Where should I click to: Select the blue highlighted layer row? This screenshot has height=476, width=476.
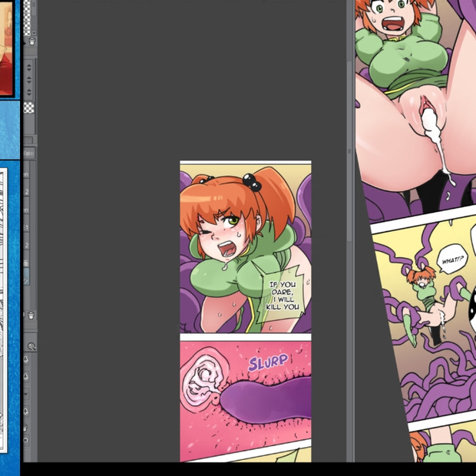(27, 277)
